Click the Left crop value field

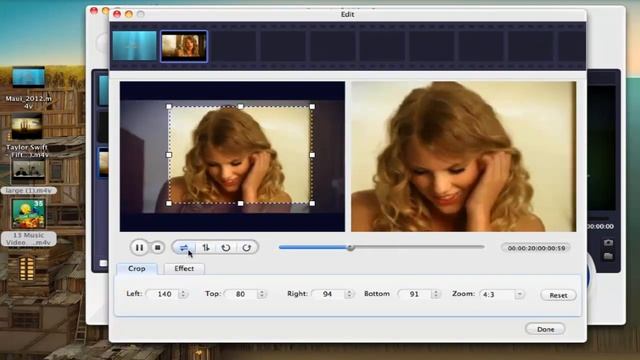coord(163,294)
